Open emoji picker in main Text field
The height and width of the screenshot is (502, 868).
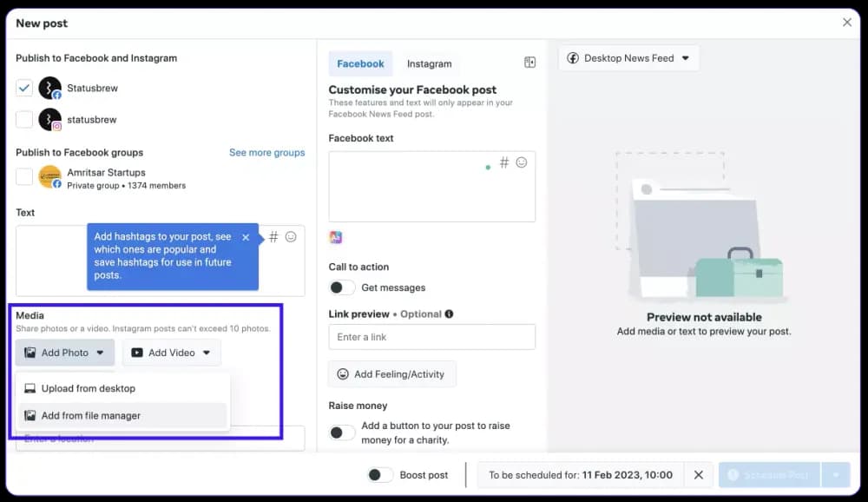click(x=291, y=236)
